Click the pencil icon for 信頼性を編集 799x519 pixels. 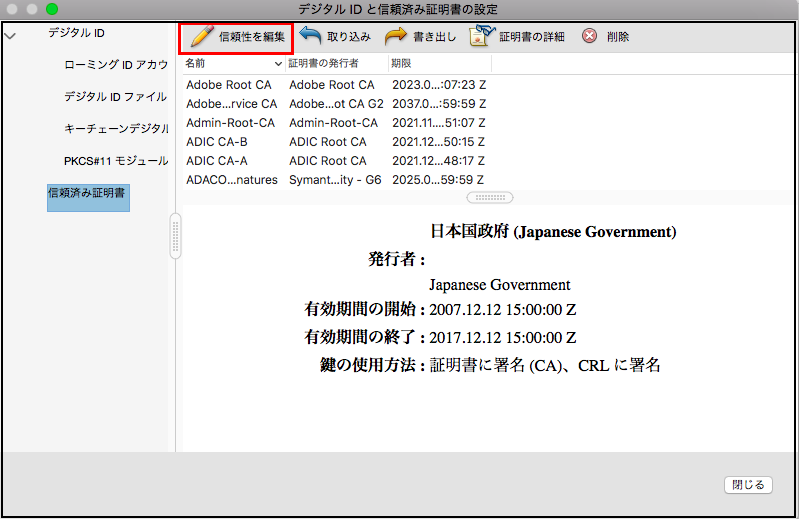click(x=201, y=37)
